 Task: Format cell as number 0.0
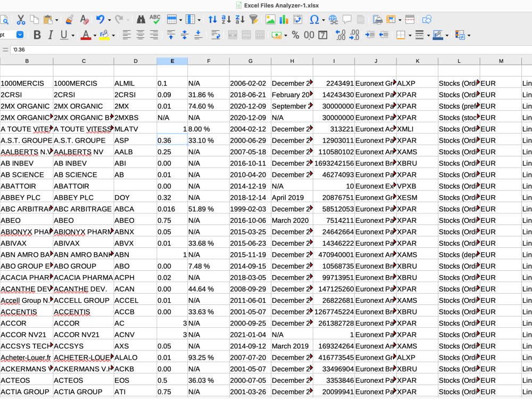point(309,35)
